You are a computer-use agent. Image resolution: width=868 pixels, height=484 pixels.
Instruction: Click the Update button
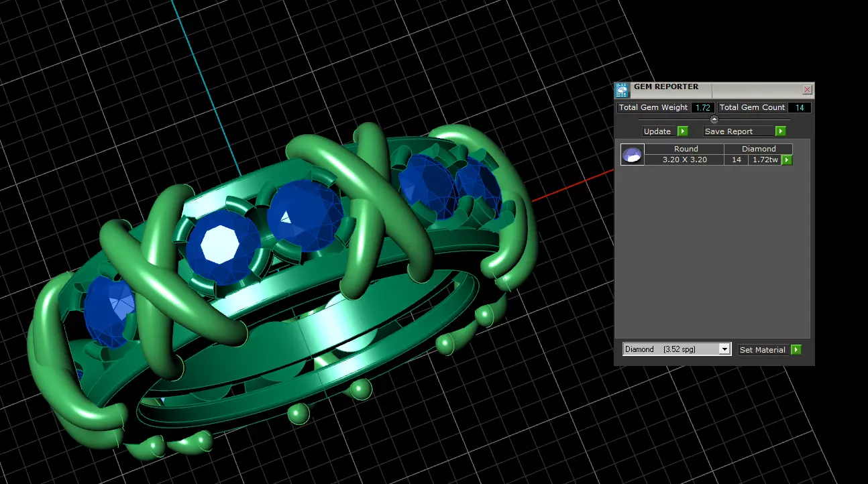659,131
